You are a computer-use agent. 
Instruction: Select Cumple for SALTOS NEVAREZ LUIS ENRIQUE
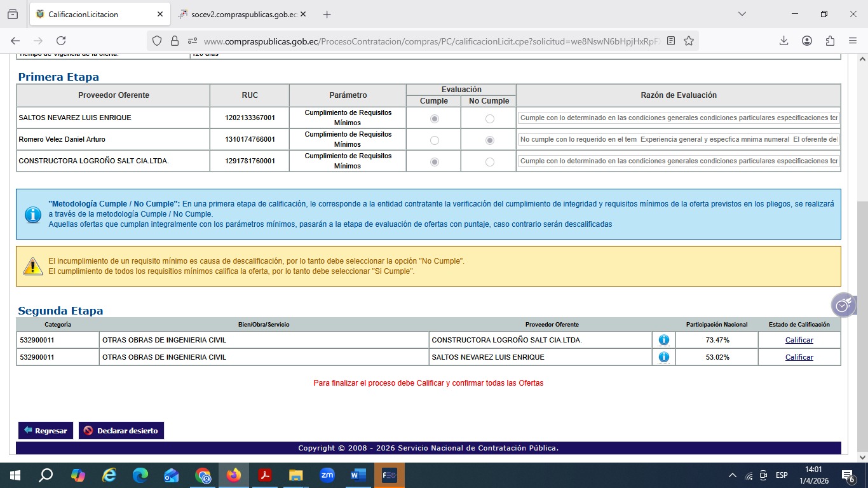(x=435, y=119)
